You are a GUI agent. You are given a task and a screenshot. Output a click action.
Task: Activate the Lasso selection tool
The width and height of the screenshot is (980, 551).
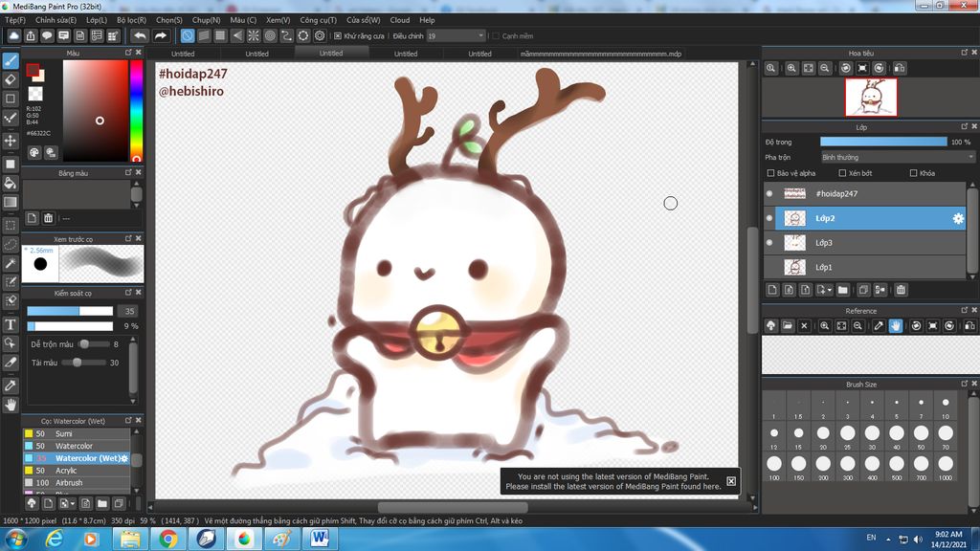pyautogui.click(x=11, y=244)
